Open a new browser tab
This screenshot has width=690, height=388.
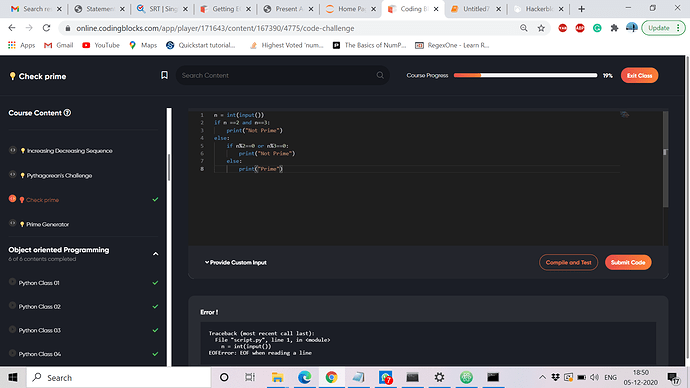click(x=581, y=9)
